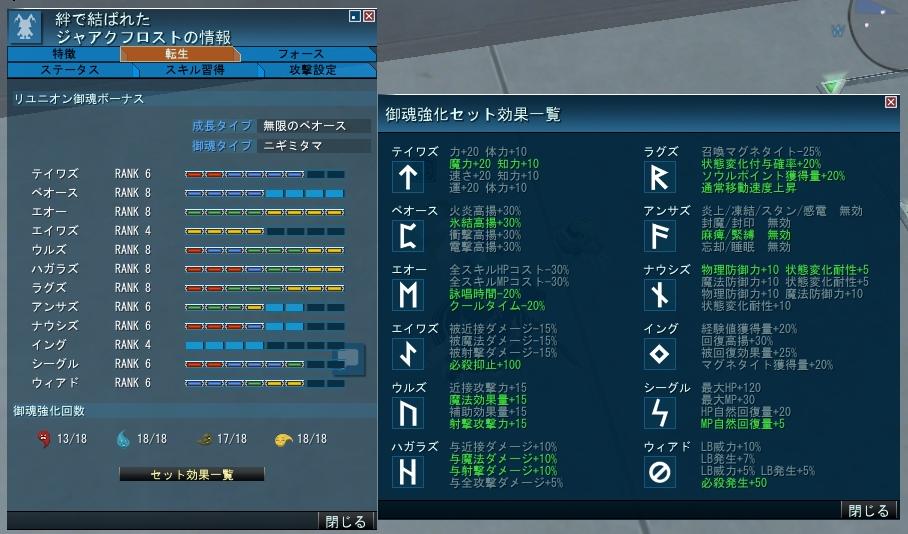Click the ラグズ R-shaped rune icon

click(x=660, y=177)
